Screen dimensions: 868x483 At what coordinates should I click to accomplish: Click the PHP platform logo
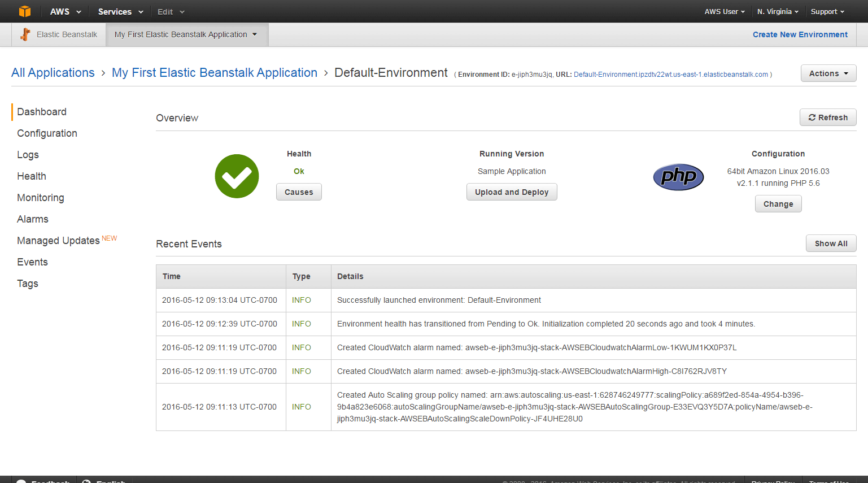tap(678, 177)
